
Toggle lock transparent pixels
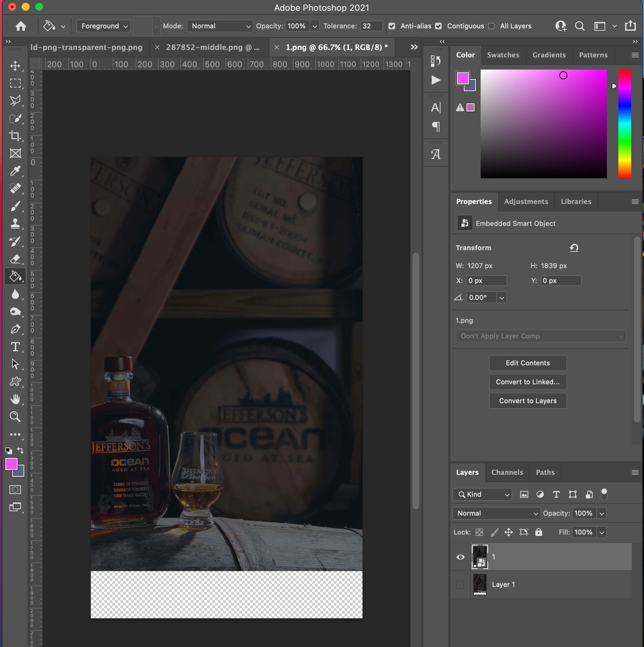[479, 532]
